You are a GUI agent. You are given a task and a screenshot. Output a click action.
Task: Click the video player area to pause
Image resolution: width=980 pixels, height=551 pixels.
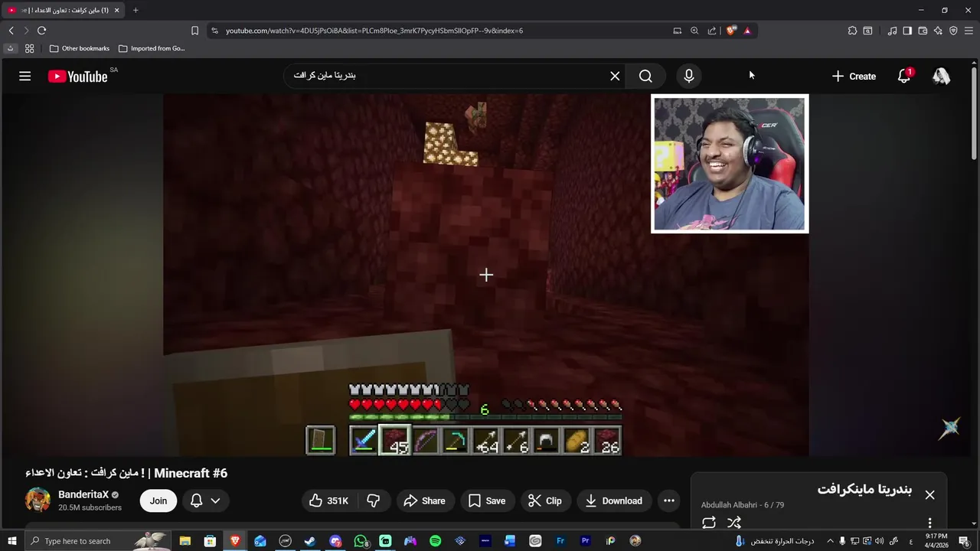[x=485, y=275]
